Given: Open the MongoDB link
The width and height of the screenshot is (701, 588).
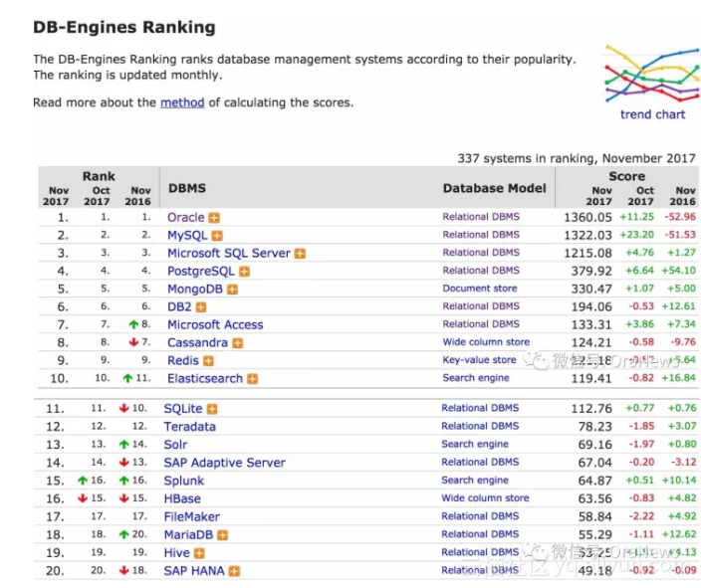Looking at the screenshot, I should point(195,290).
